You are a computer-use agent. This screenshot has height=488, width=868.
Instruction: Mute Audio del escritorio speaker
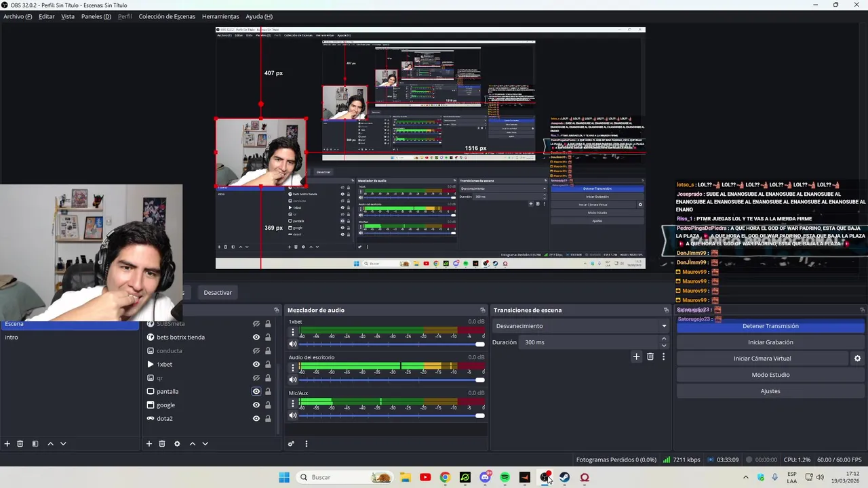click(293, 380)
